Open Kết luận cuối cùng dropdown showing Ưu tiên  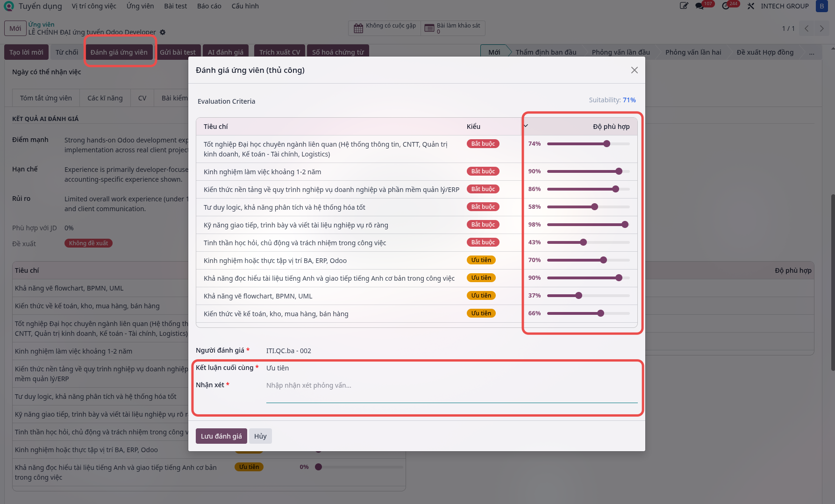pyautogui.click(x=452, y=368)
